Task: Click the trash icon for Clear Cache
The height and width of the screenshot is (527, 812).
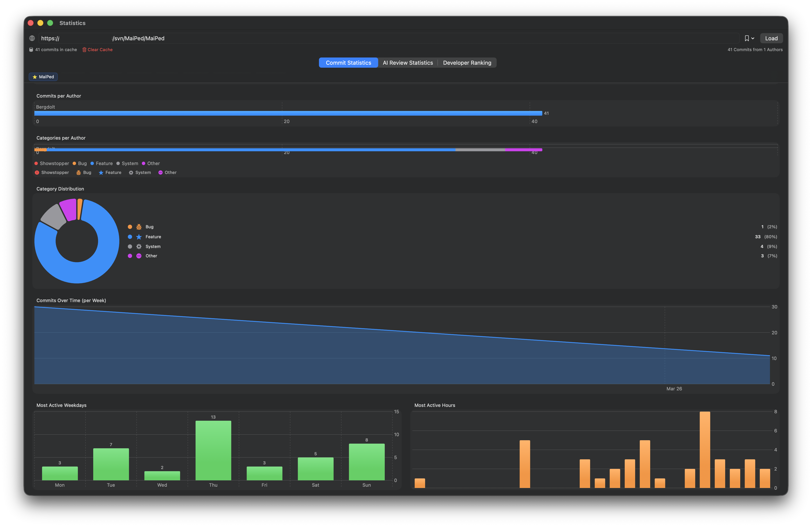Action: pyautogui.click(x=84, y=50)
